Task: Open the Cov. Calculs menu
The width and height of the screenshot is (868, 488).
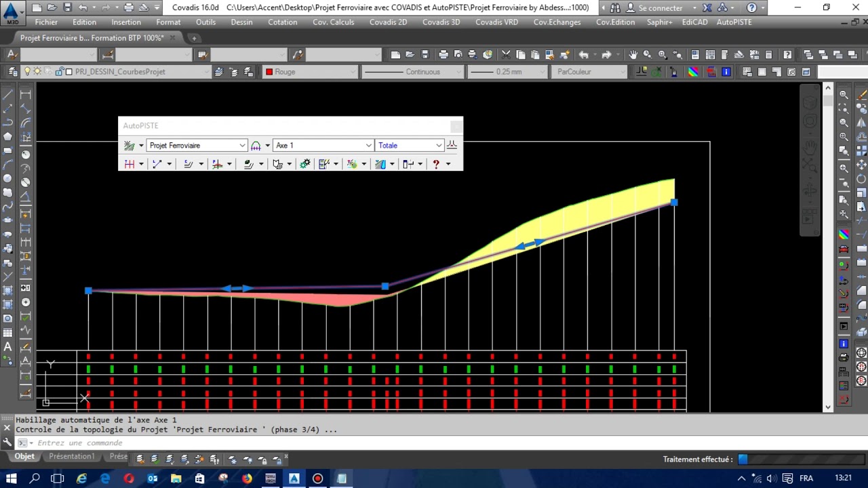Action: [x=333, y=22]
